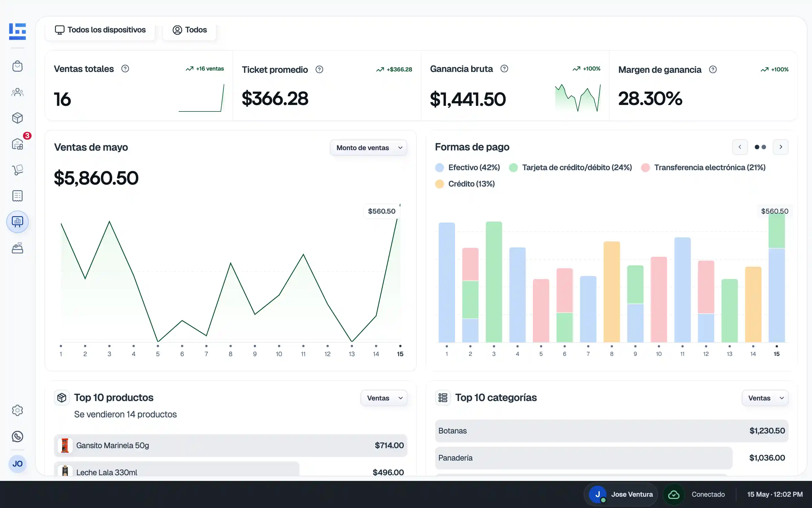The image size is (812, 508).
Task: Click the Ventas totales sparkline chart
Action: click(201, 98)
